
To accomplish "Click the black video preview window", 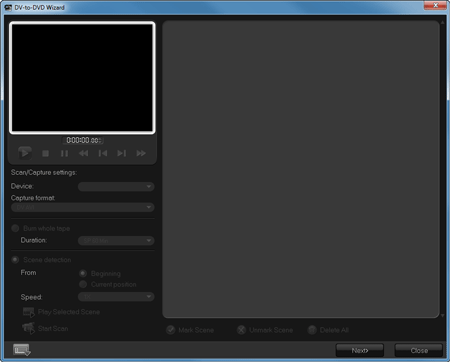I will [82, 78].
